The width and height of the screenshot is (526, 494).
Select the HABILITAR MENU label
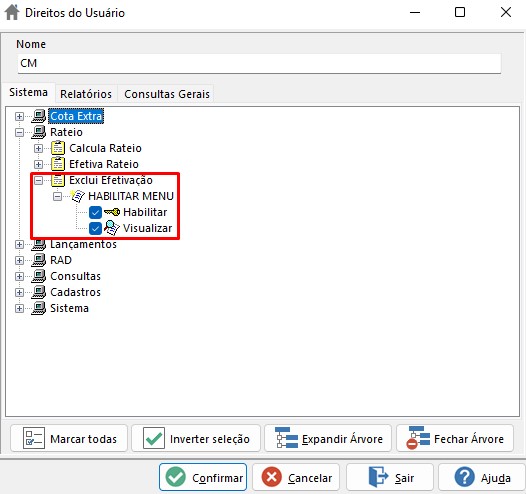tap(131, 196)
